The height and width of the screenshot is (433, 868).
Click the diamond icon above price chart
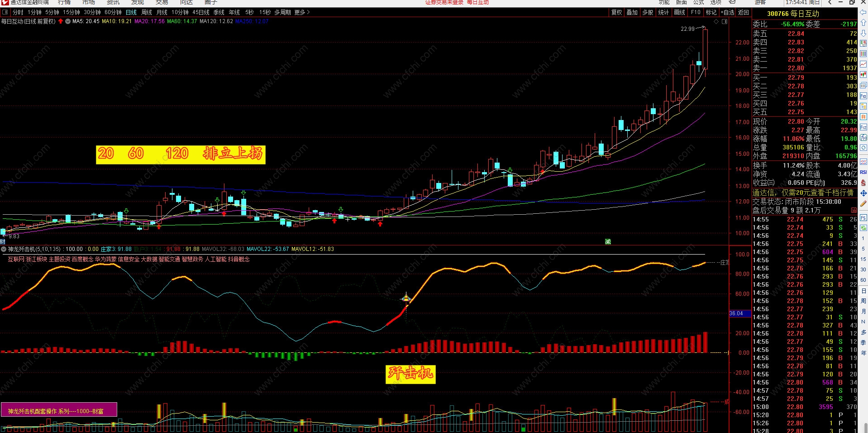[716, 21]
